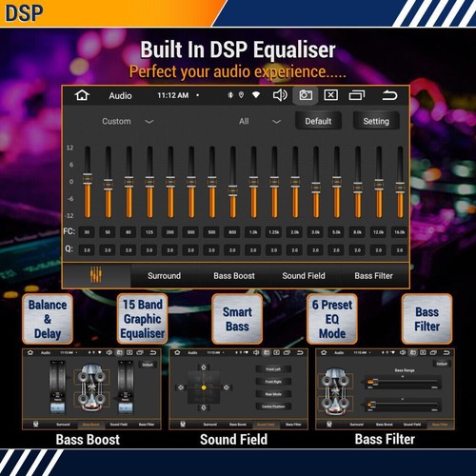This screenshot has width=476, height=476.
Task: Go back using the return arrow icon
Action: click(x=389, y=95)
